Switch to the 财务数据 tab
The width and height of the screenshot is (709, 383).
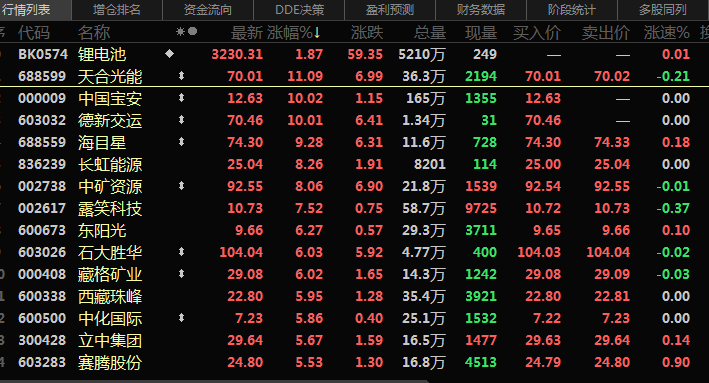tap(481, 9)
